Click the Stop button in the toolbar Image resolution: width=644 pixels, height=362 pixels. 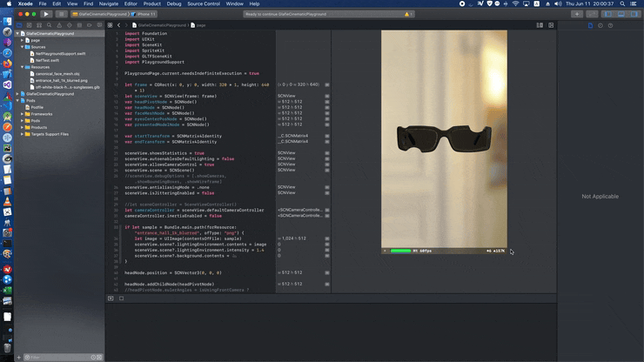[61, 14]
